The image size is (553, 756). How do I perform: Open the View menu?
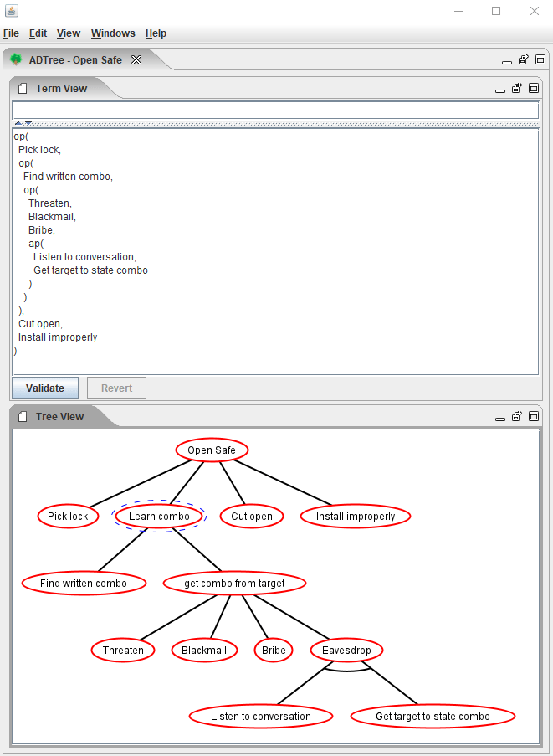click(x=69, y=33)
